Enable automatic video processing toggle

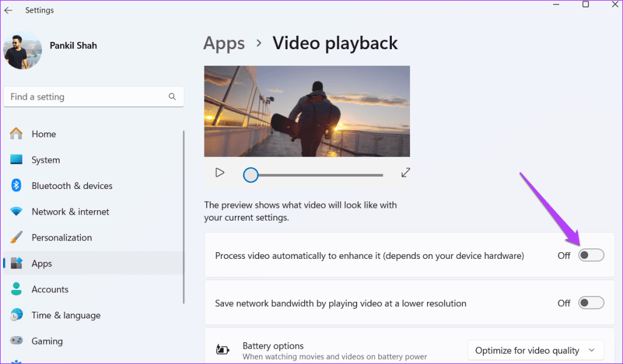pos(591,256)
